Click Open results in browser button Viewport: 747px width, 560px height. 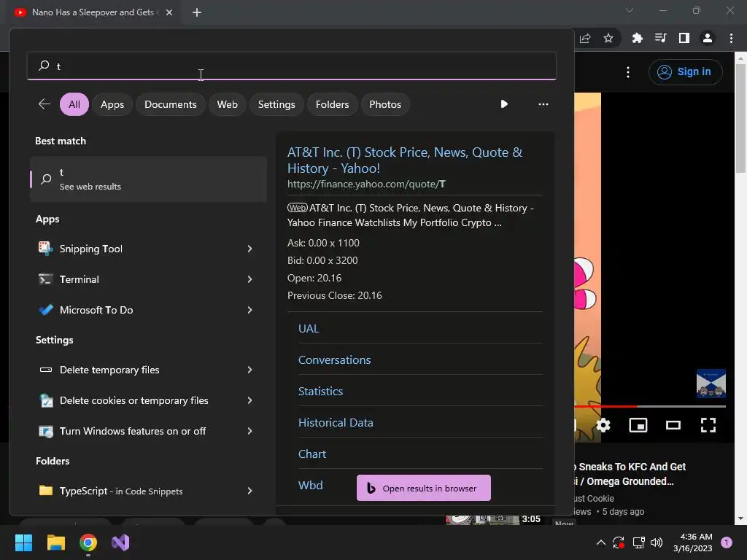point(424,488)
